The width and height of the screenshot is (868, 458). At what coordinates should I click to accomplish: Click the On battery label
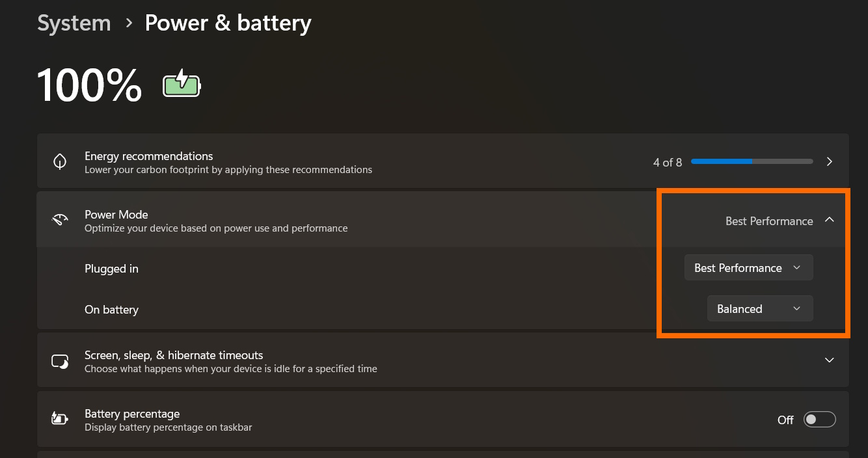[x=111, y=310]
